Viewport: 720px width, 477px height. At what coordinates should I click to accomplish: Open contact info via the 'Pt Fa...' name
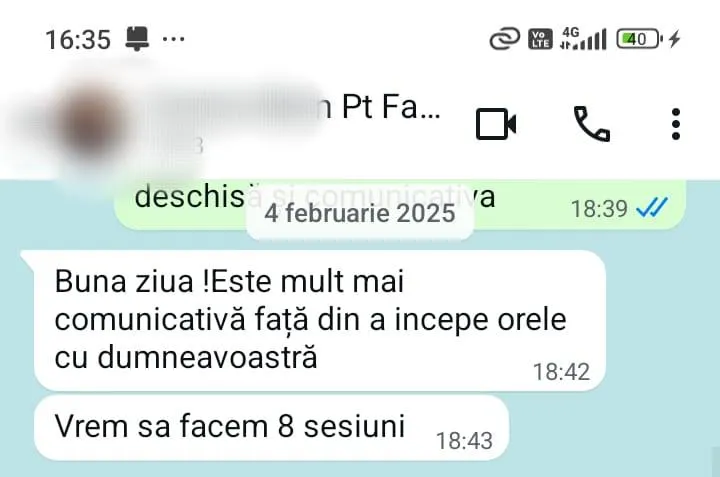pos(390,107)
